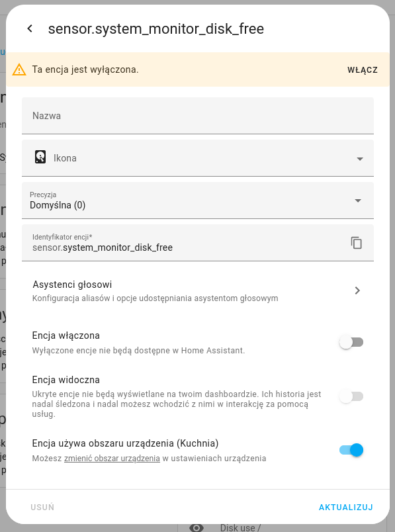
Task: Toggle the Encja widoczna switch
Action: (x=351, y=396)
